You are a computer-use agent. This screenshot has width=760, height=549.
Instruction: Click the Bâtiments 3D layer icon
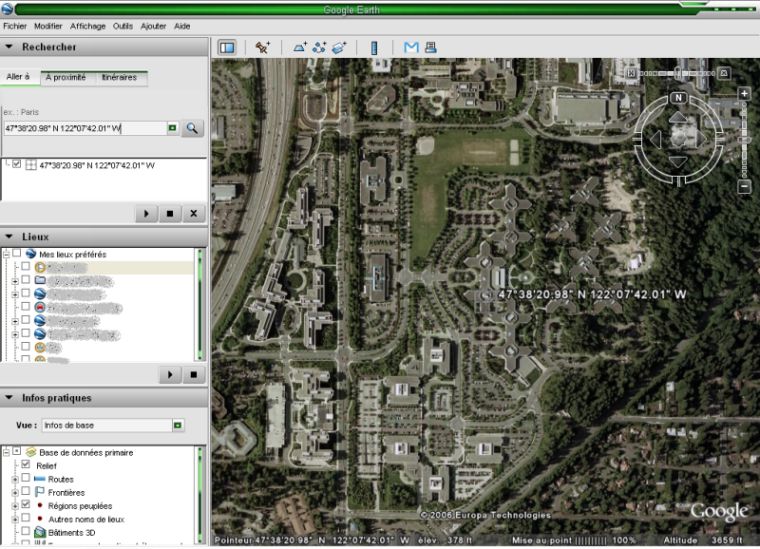(40, 532)
